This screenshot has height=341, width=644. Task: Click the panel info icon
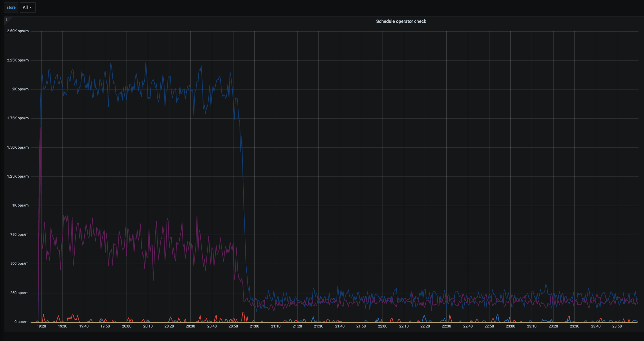(7, 20)
